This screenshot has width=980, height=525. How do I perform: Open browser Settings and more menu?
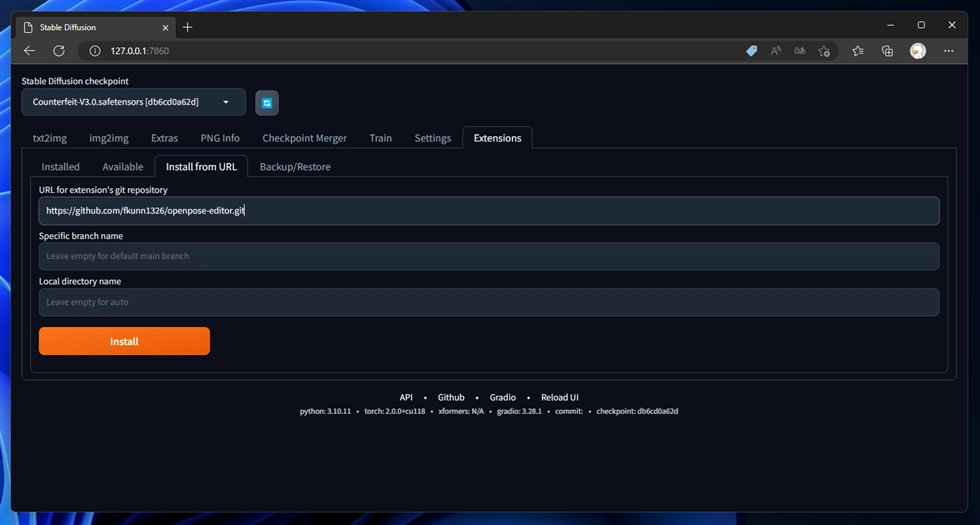pyautogui.click(x=948, y=51)
